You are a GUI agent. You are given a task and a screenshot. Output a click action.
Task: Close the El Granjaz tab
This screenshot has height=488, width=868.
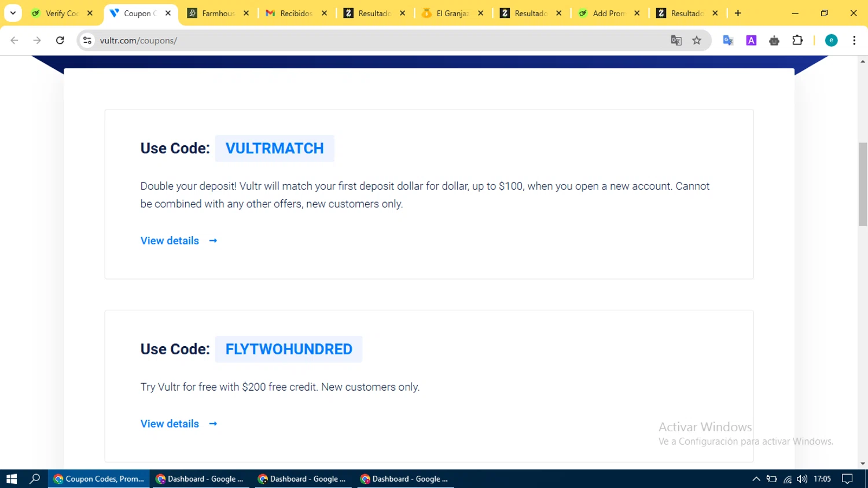tap(480, 13)
